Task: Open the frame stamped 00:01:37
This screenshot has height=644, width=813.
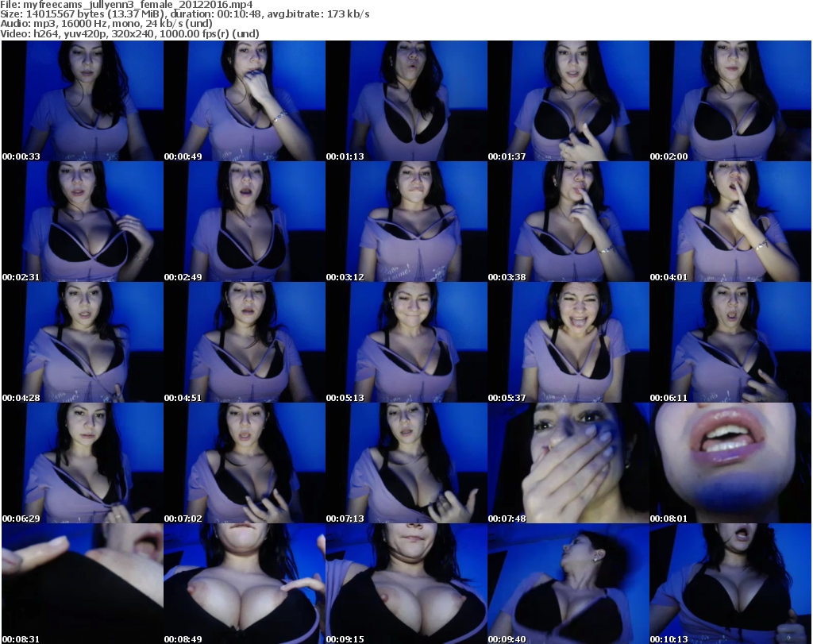Action: pos(568,101)
